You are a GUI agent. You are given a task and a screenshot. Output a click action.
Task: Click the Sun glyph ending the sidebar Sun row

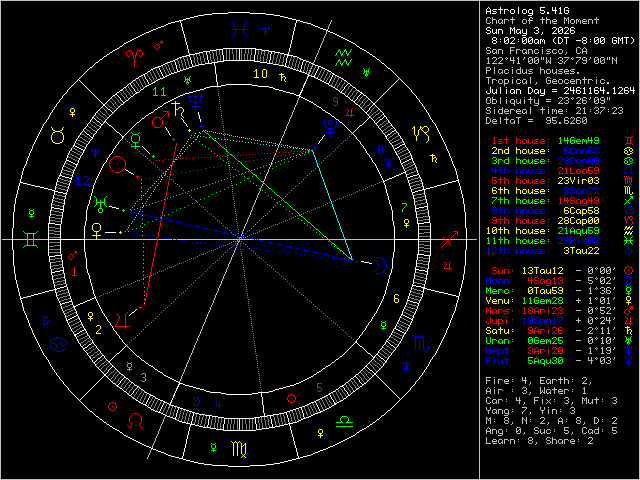click(x=629, y=271)
